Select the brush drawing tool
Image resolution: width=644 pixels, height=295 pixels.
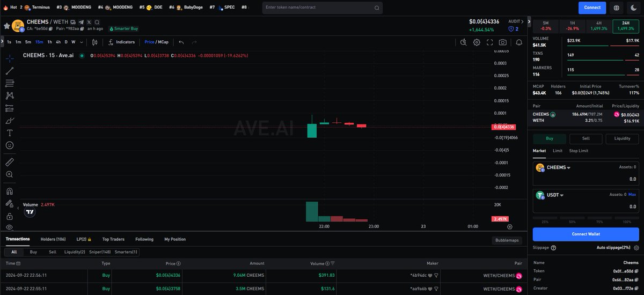[10, 120]
